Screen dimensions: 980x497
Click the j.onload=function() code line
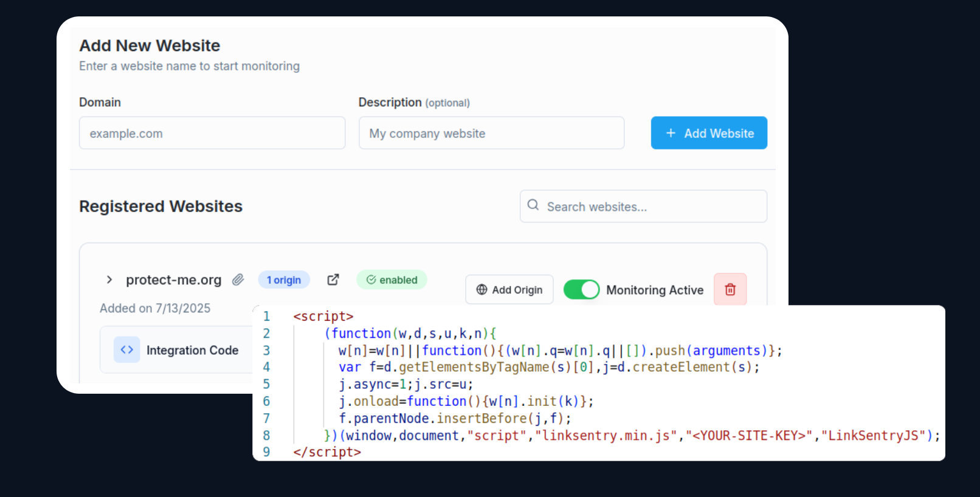tap(466, 402)
